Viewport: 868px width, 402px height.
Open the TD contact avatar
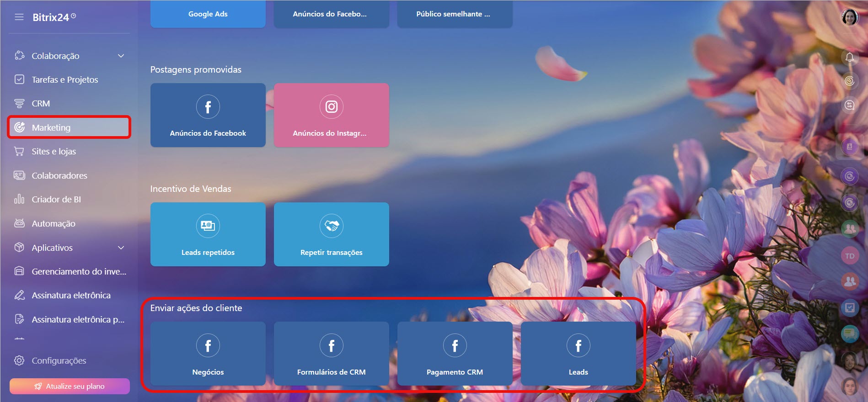(x=850, y=256)
